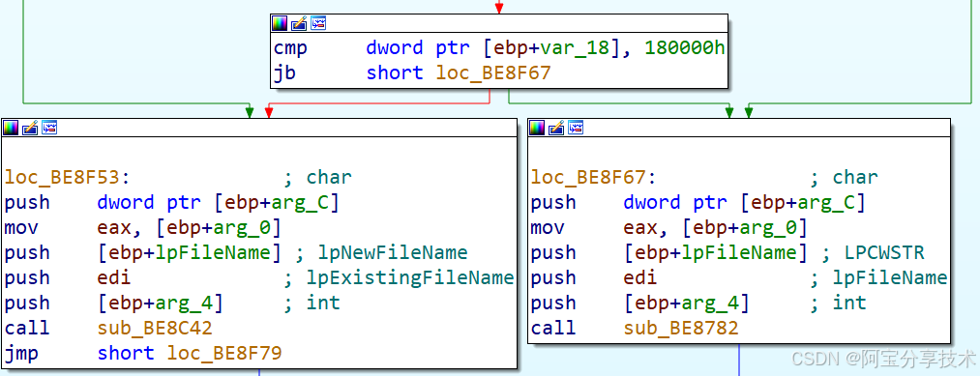This screenshot has width=980, height=376.
Task: Select the 'jb short loc_BE8F67' instruction line
Action: [x=412, y=73]
